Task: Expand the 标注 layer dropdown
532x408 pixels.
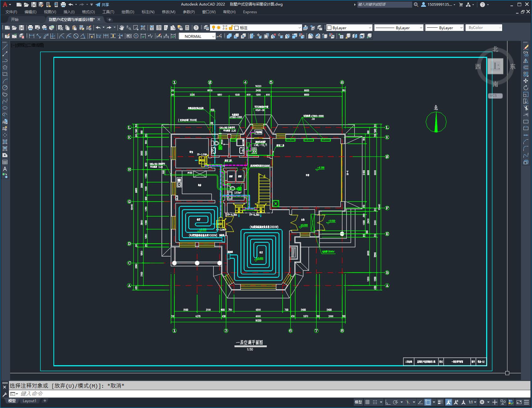Action: (300, 28)
